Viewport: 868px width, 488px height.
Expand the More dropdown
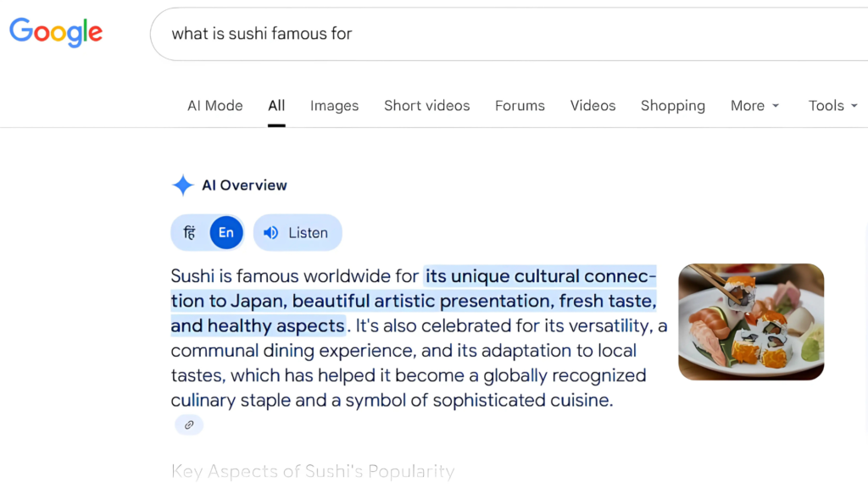[x=754, y=106]
